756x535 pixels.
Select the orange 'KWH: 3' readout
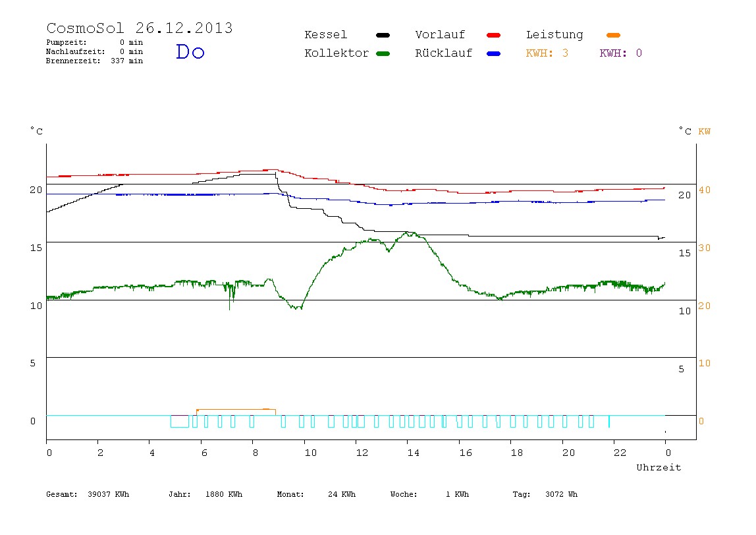[x=547, y=53]
